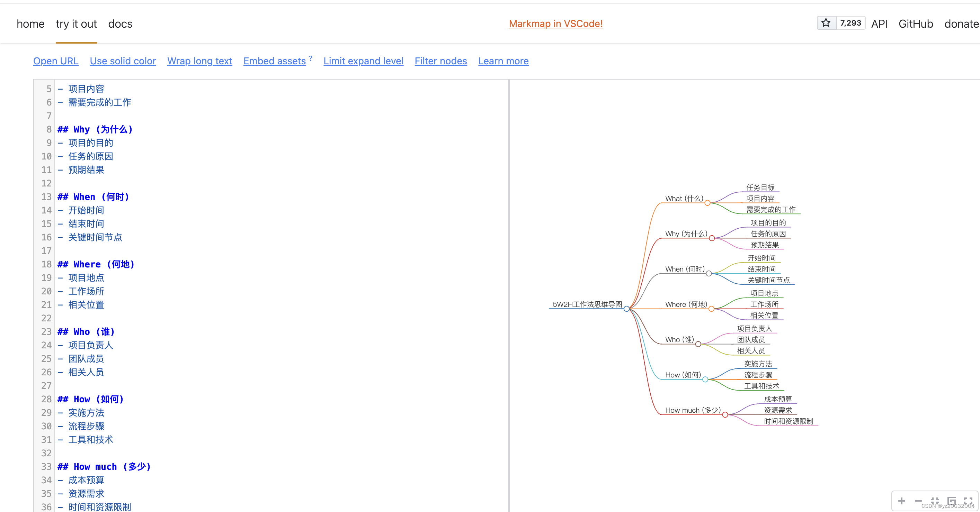Click the recursive toggle icon in toolbar
The image size is (980, 512).
[952, 501]
